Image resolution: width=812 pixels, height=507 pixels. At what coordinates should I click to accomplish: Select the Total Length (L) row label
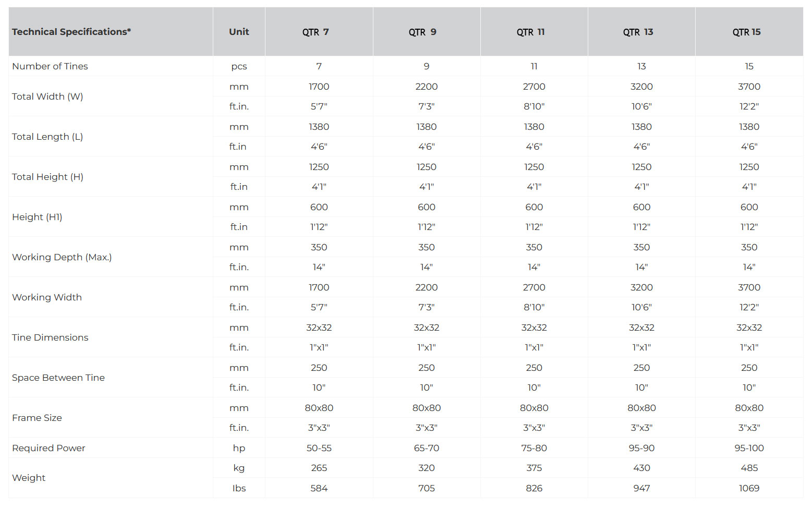click(x=47, y=137)
